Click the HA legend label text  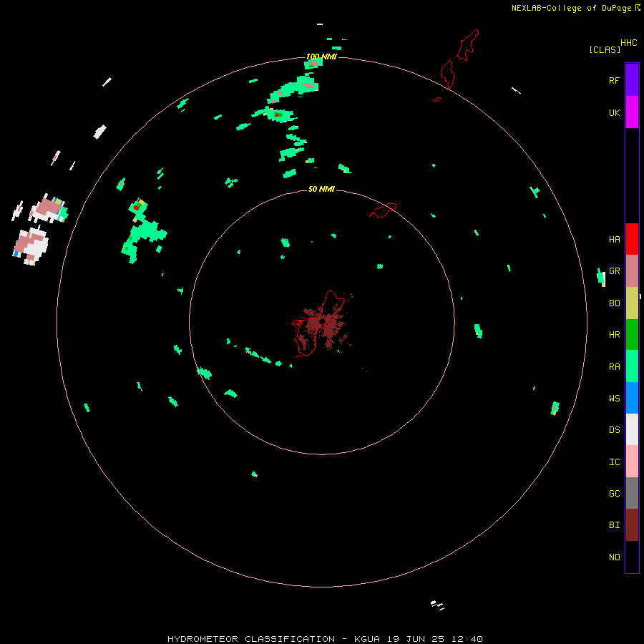tap(615, 240)
